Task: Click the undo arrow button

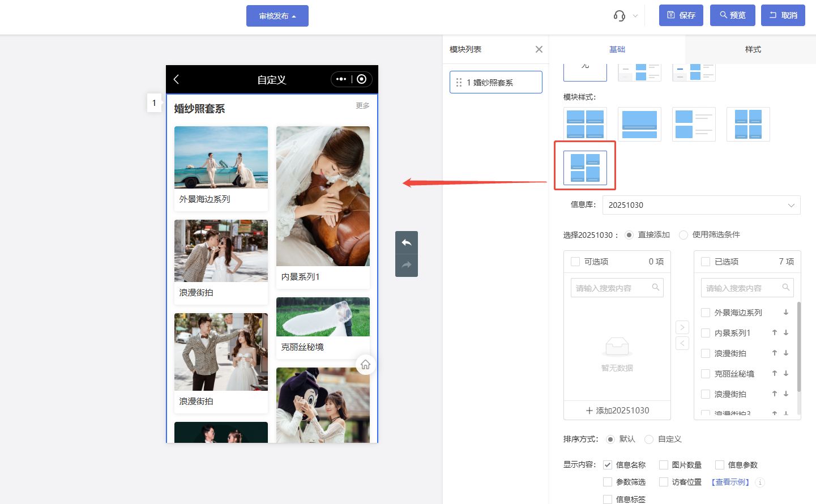Action: (x=406, y=242)
